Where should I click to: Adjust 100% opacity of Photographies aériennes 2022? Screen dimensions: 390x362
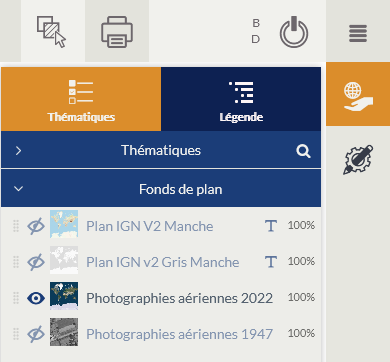(301, 297)
